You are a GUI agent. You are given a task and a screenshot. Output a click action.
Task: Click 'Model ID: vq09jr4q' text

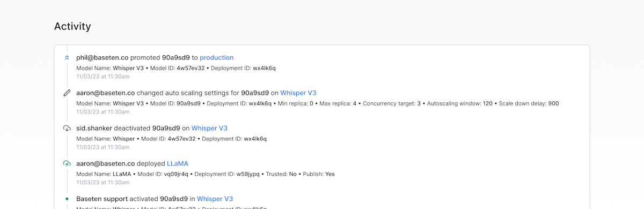click(163, 174)
